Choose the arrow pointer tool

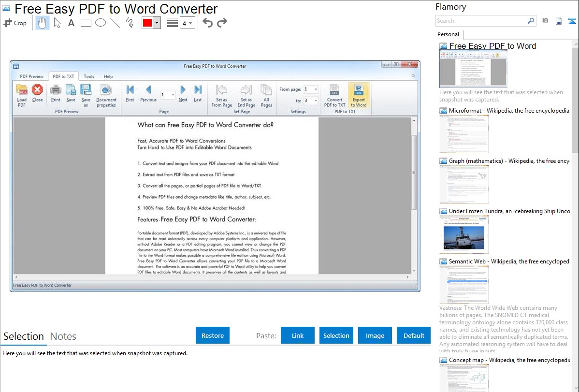tap(57, 23)
